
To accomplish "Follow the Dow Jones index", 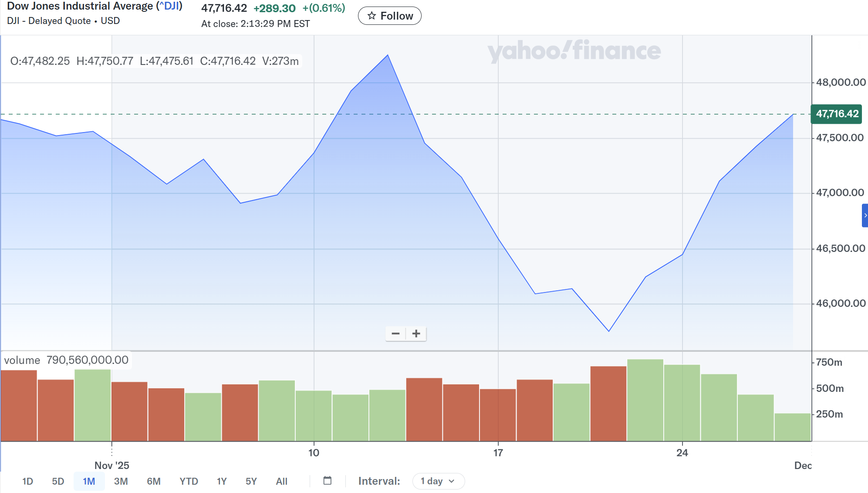I will (389, 16).
